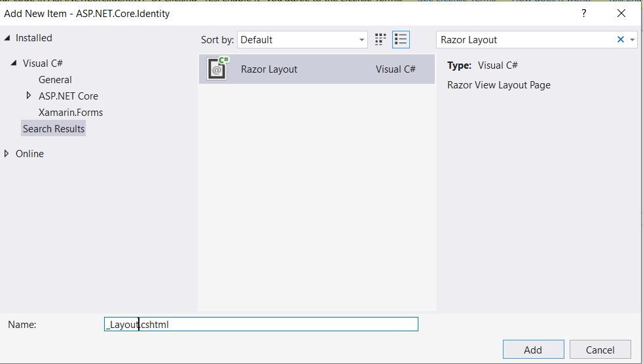
Task: Click the Type: Visual C# detail text
Action: (482, 65)
